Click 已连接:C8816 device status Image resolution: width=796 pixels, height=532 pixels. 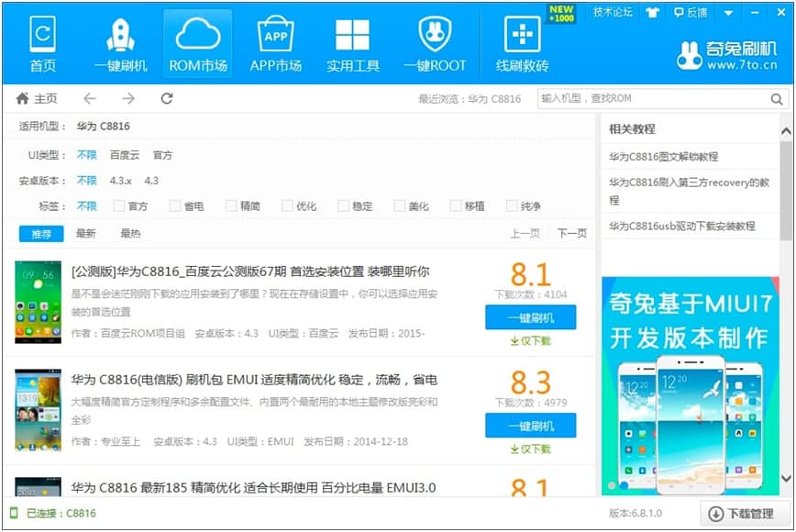point(61,514)
